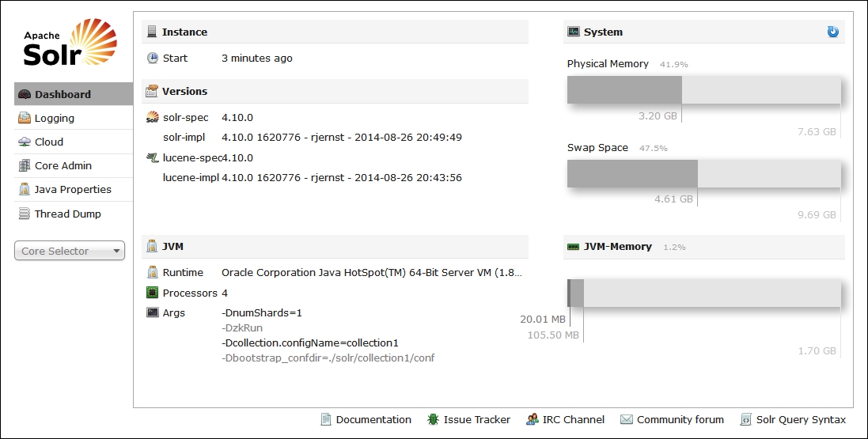The image size is (868, 439).
Task: Click the 1.2% JVM-Memory percentage
Action: point(674,248)
